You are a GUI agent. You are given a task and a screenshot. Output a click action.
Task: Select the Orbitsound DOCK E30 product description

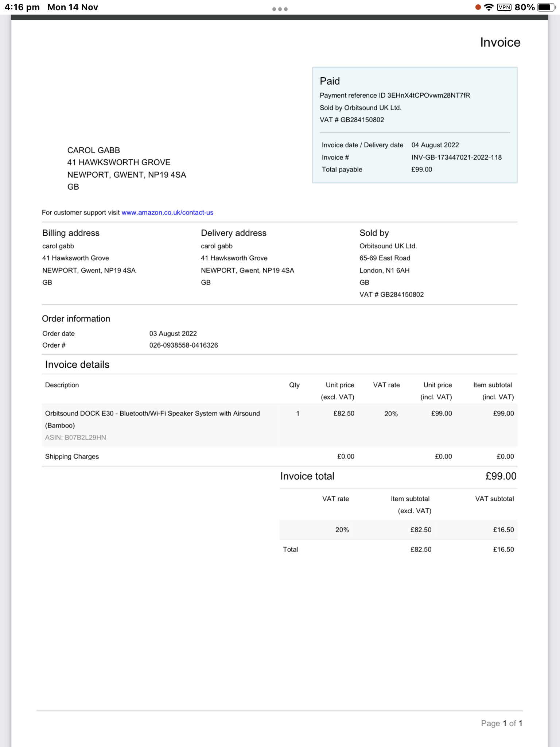click(152, 419)
